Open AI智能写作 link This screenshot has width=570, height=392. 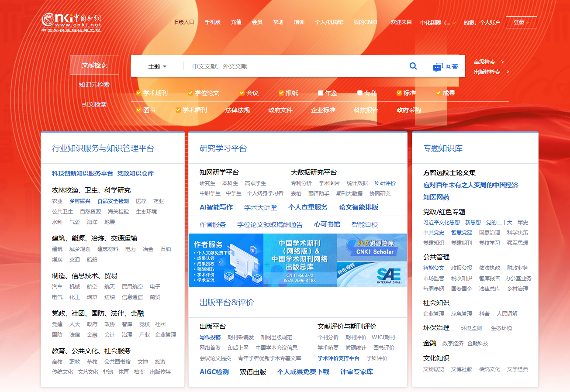pyautogui.click(x=216, y=207)
